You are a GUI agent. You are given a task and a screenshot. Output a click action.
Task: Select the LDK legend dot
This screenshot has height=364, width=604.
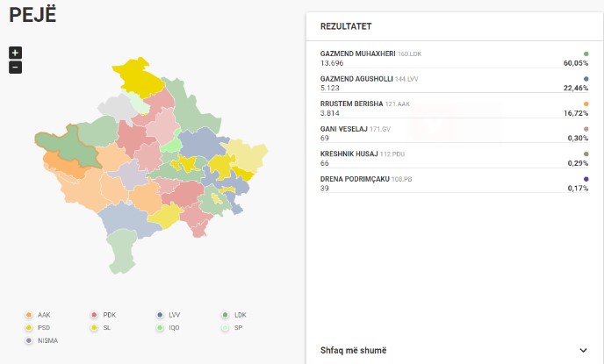[x=226, y=315]
